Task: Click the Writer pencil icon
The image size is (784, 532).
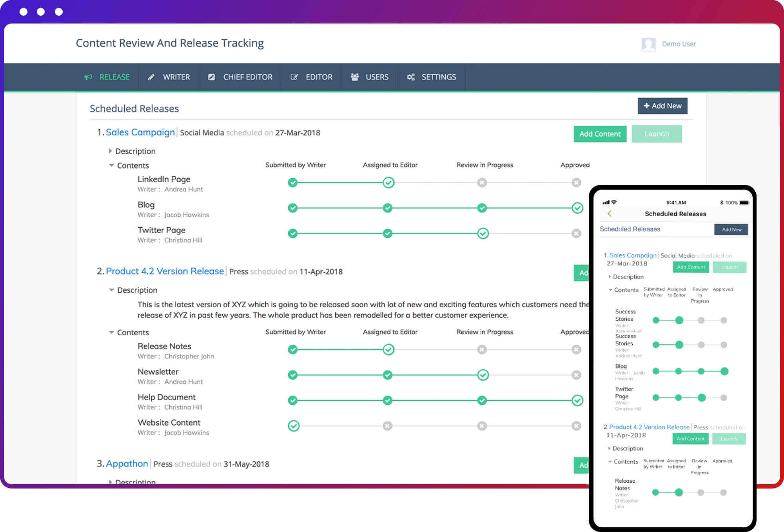Action: [x=151, y=77]
